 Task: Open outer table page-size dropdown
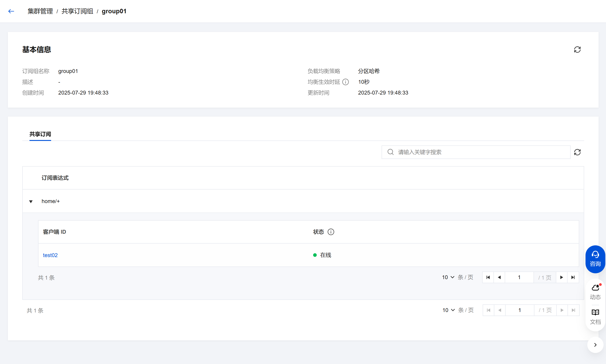click(x=449, y=310)
